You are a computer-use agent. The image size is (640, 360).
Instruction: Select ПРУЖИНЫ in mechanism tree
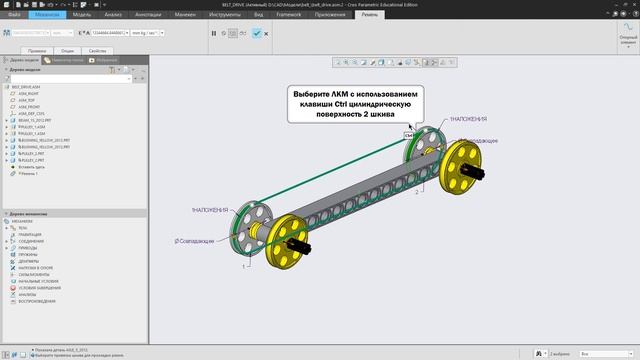[x=28, y=255]
